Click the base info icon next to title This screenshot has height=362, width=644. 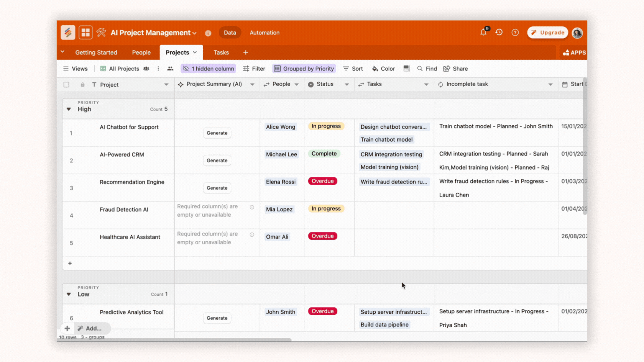click(x=208, y=33)
